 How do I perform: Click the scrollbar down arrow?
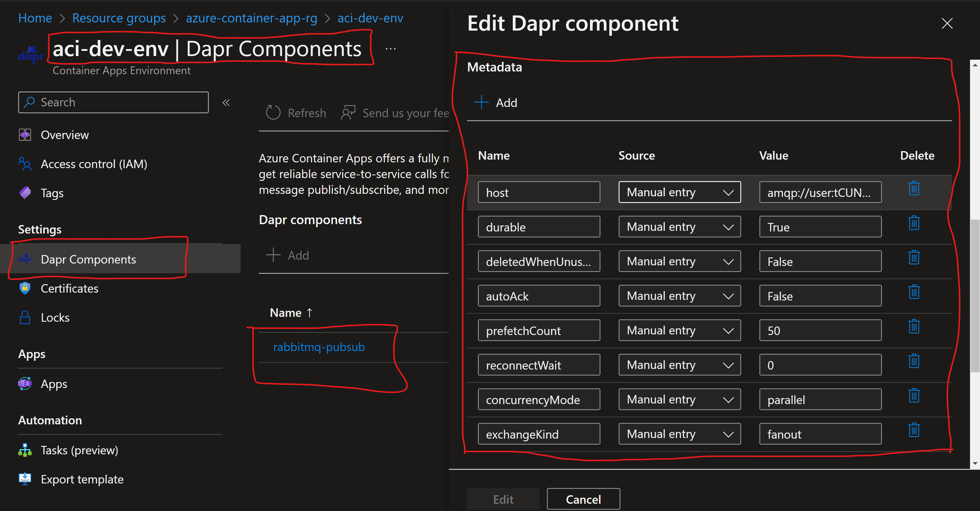(x=975, y=463)
